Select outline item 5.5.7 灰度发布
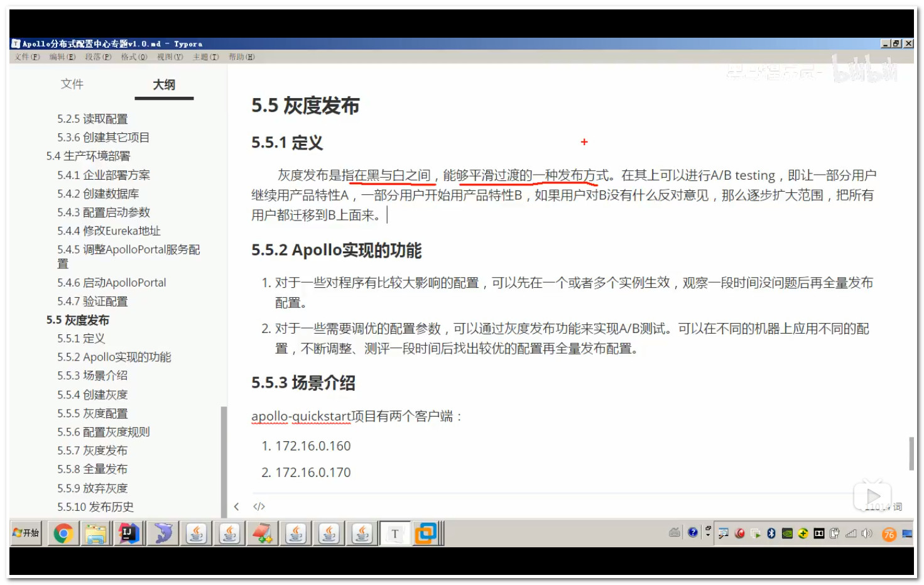This screenshot has height=585, width=924. tap(92, 450)
